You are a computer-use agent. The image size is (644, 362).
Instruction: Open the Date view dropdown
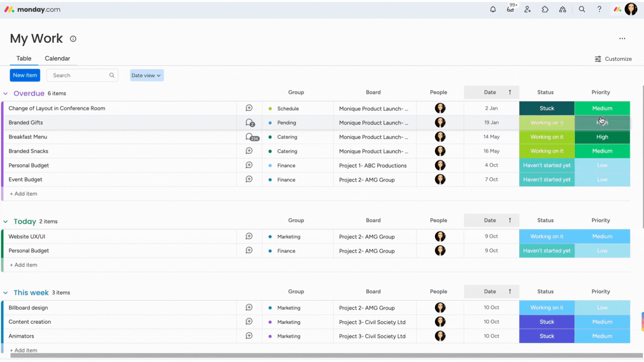pyautogui.click(x=147, y=75)
